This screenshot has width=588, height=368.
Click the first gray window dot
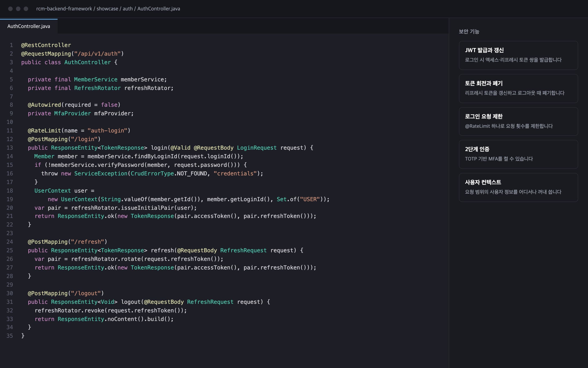(x=10, y=9)
